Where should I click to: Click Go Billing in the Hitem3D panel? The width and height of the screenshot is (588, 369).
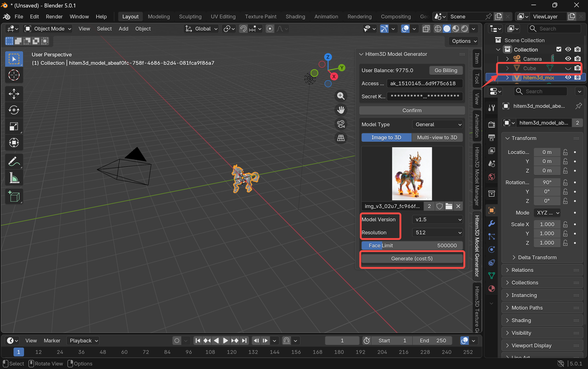[x=445, y=70]
